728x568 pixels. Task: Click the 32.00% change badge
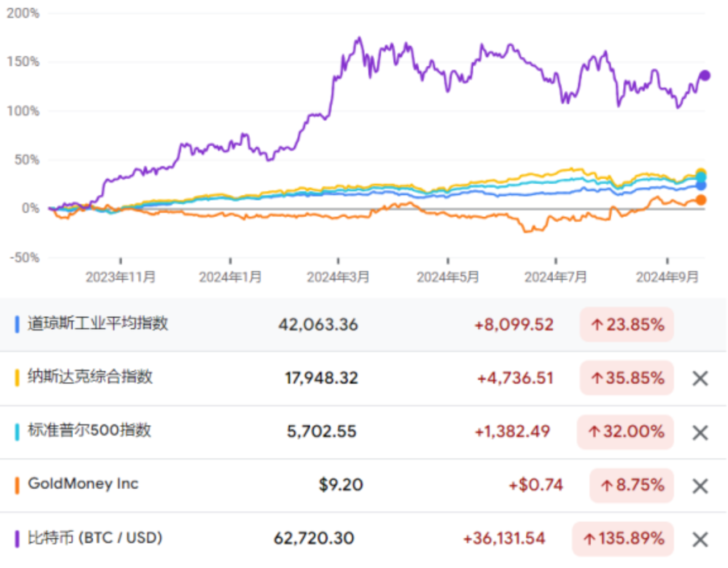625,432
